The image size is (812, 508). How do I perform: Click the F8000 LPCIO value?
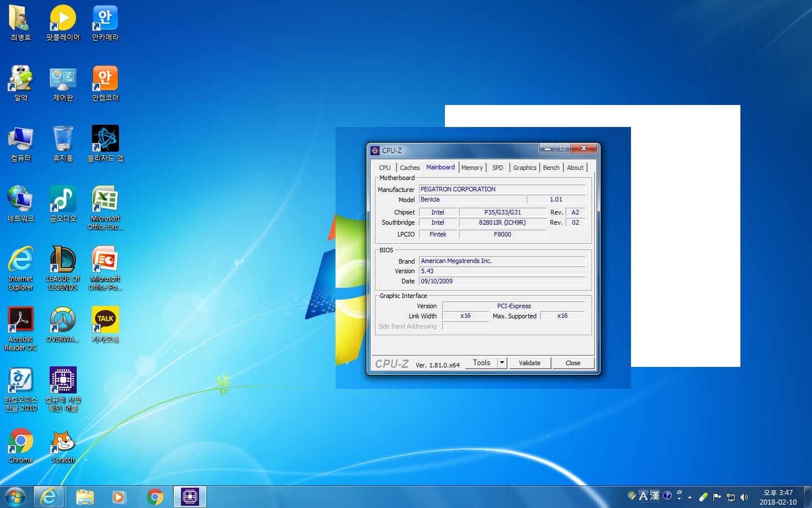502,234
